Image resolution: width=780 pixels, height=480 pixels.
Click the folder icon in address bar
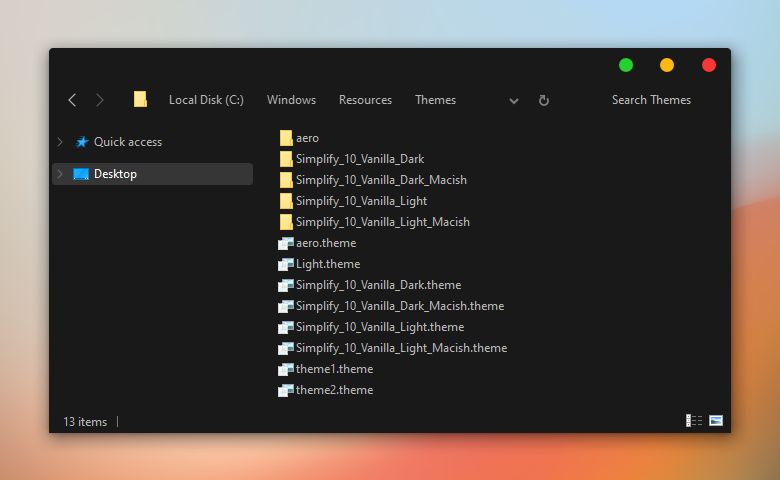(x=140, y=99)
